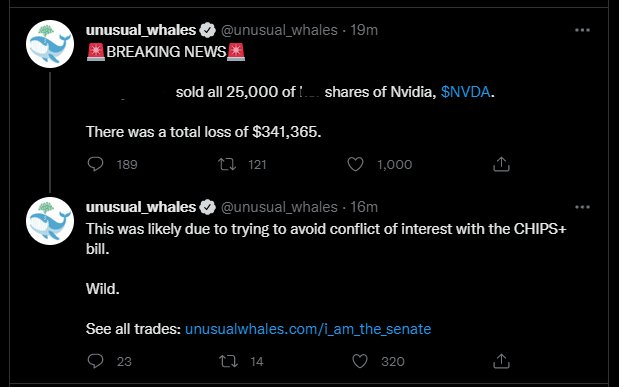Viewport: 619px width, 387px height.
Task: Open whale avatar on second tweet
Action: (x=50, y=221)
